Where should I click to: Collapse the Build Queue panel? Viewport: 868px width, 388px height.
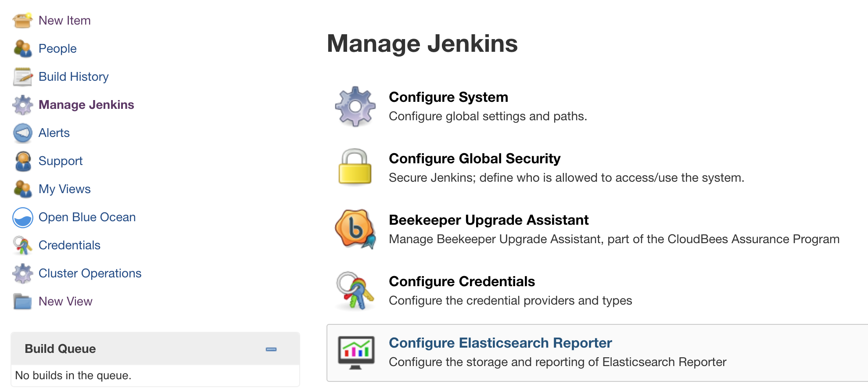(271, 349)
